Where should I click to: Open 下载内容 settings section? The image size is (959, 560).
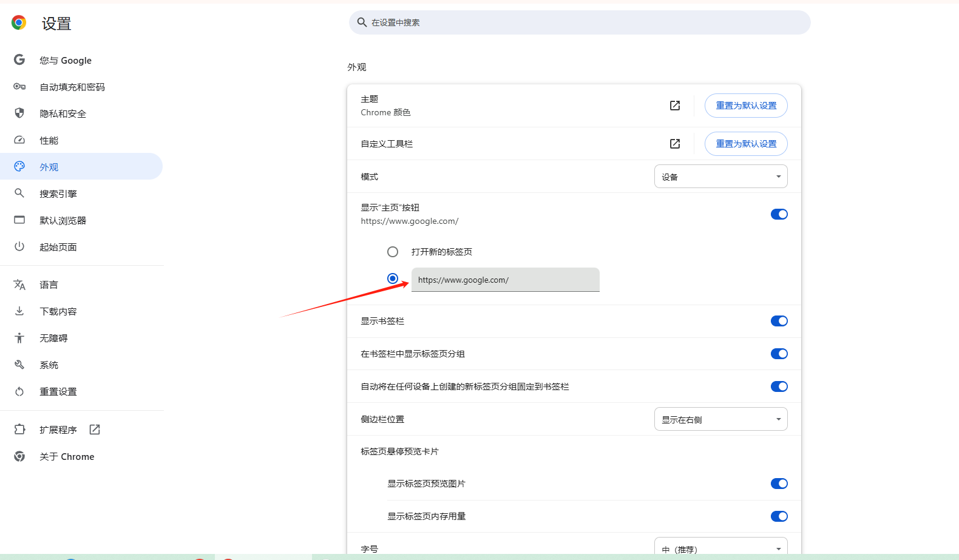pyautogui.click(x=81, y=311)
